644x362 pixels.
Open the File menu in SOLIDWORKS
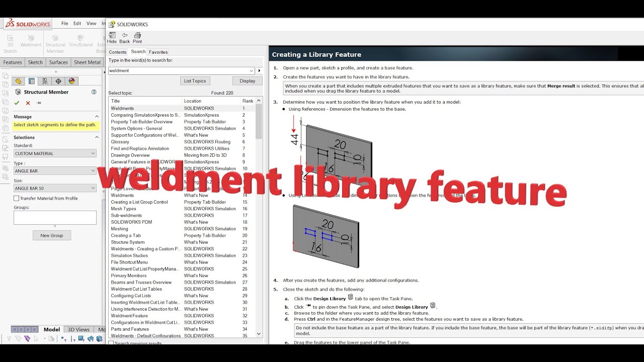click(65, 24)
